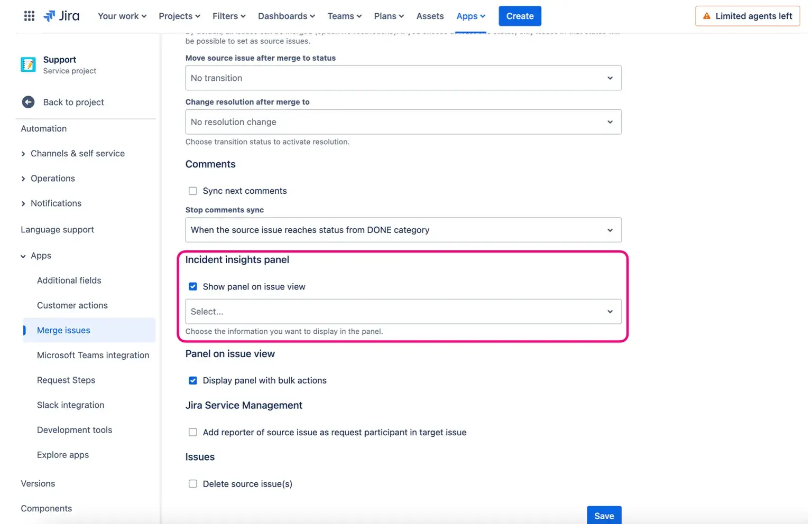Click the warning icon beside Limited agents left
The width and height of the screenshot is (812, 524).
click(x=706, y=16)
